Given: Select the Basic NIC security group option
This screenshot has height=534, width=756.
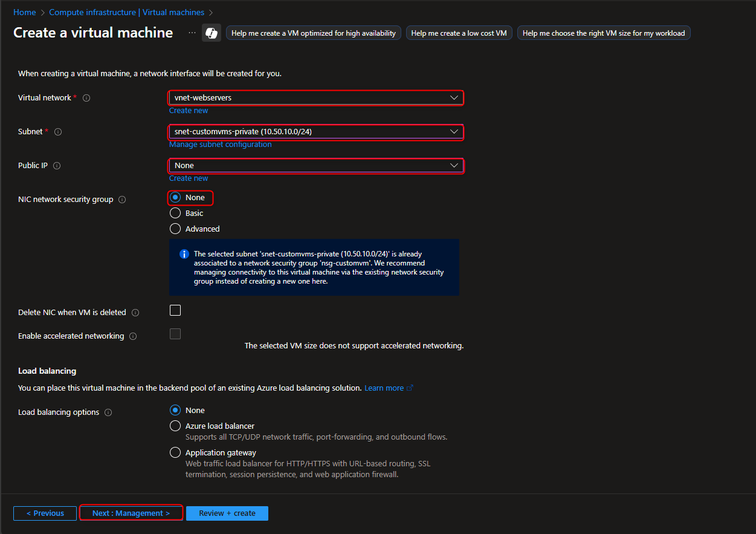Looking at the screenshot, I should click(x=175, y=213).
